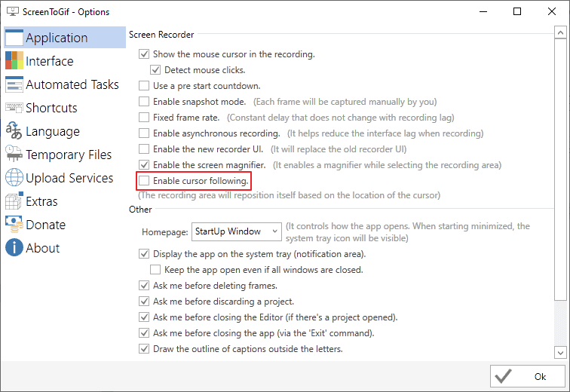Open the Temporary Files section

65,155
